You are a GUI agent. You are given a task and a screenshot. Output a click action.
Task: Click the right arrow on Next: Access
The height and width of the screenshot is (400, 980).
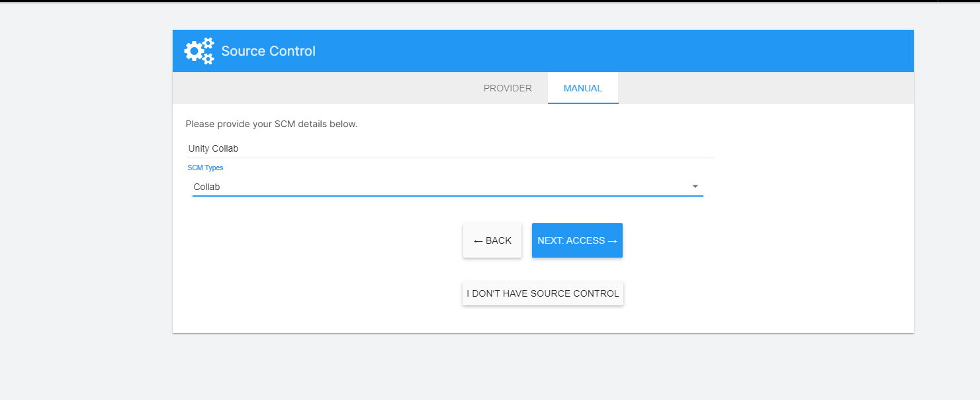point(612,241)
